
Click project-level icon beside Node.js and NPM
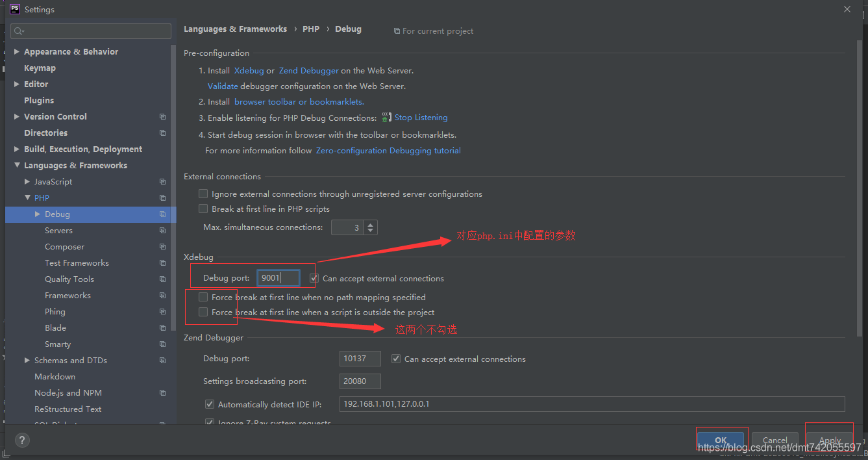[x=162, y=393]
